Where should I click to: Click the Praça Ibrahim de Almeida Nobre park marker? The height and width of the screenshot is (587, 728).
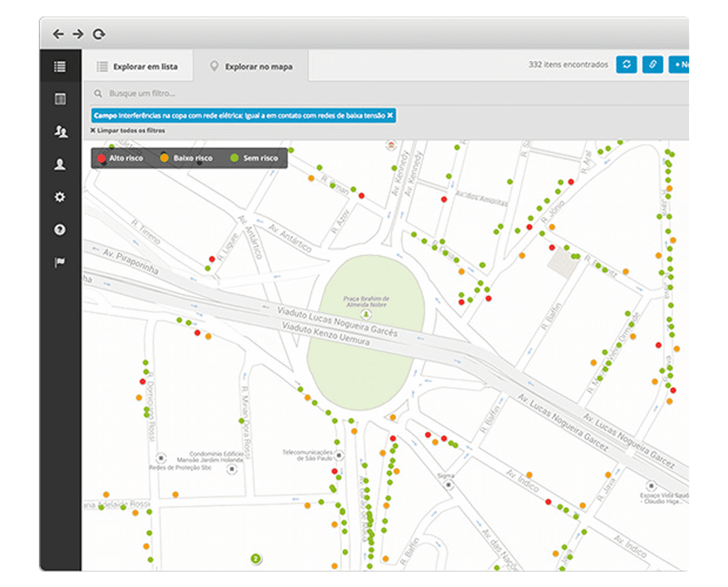pyautogui.click(x=366, y=314)
